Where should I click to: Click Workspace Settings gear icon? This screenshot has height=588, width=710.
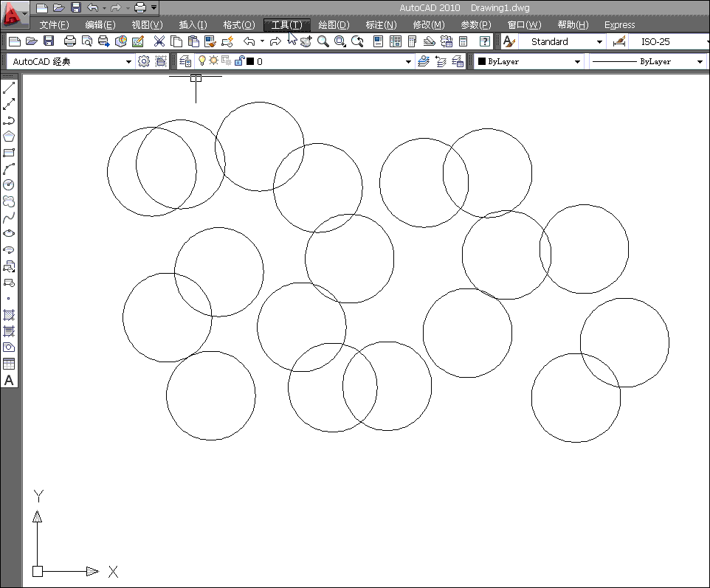(143, 61)
